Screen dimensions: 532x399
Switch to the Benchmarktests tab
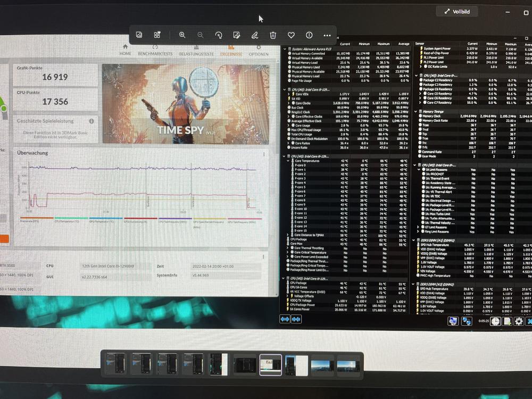[155, 54]
